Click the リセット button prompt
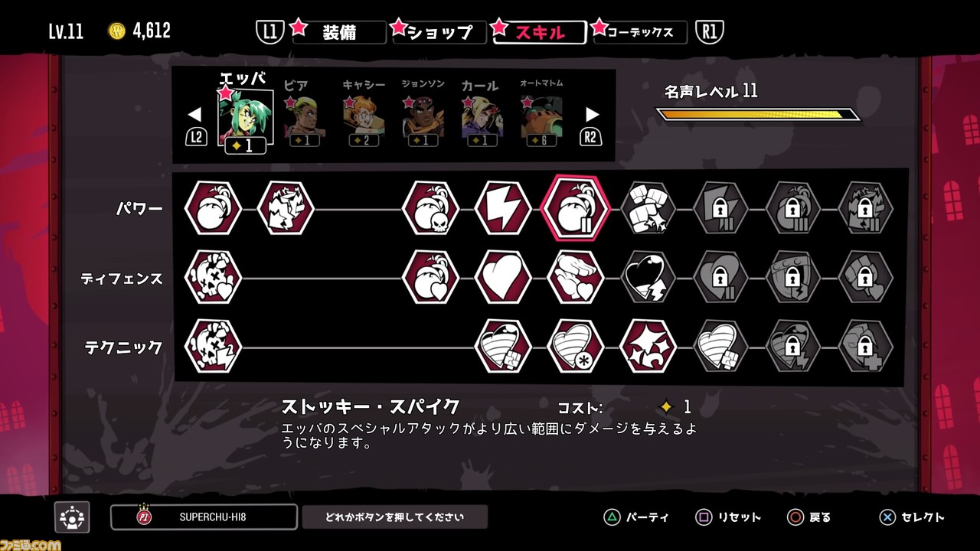 coord(728,517)
